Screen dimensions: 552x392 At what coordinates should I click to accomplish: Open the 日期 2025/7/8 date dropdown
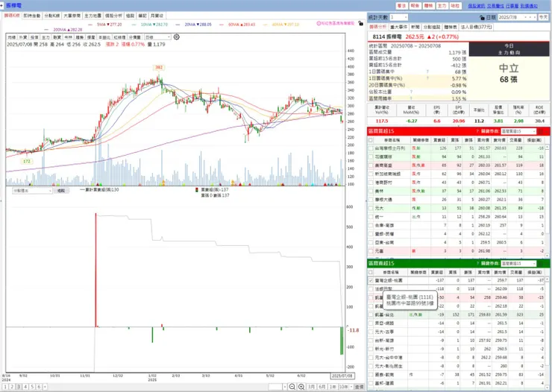click(x=517, y=17)
